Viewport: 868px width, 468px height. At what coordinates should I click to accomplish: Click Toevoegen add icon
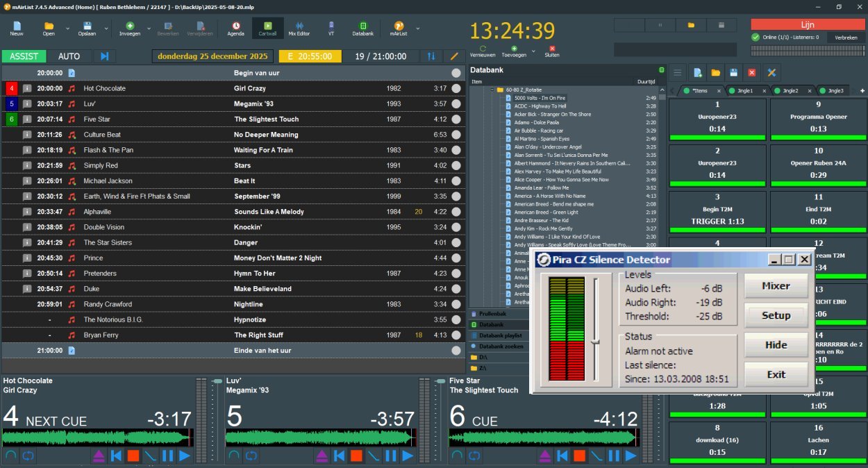(514, 50)
